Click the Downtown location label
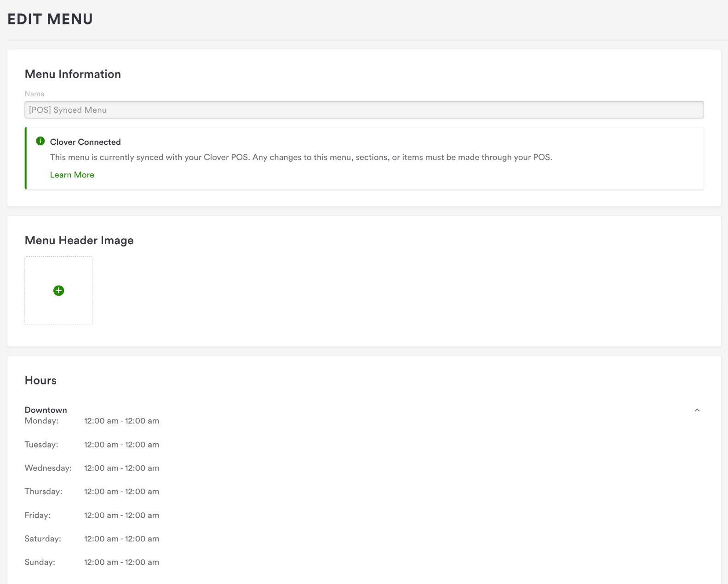 click(46, 410)
